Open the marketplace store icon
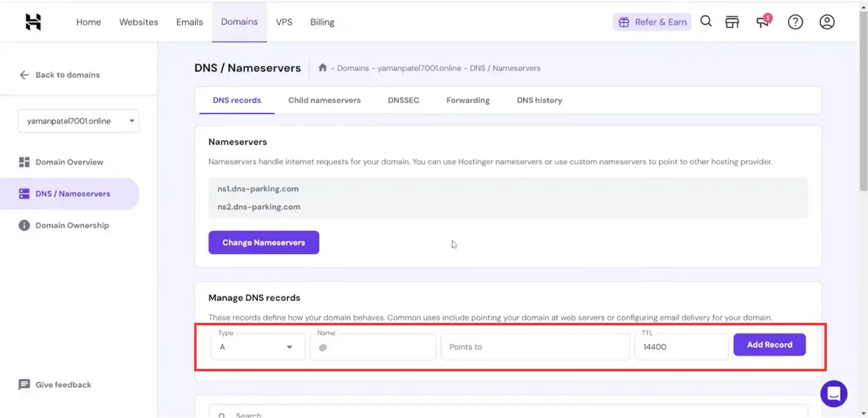 [732, 22]
